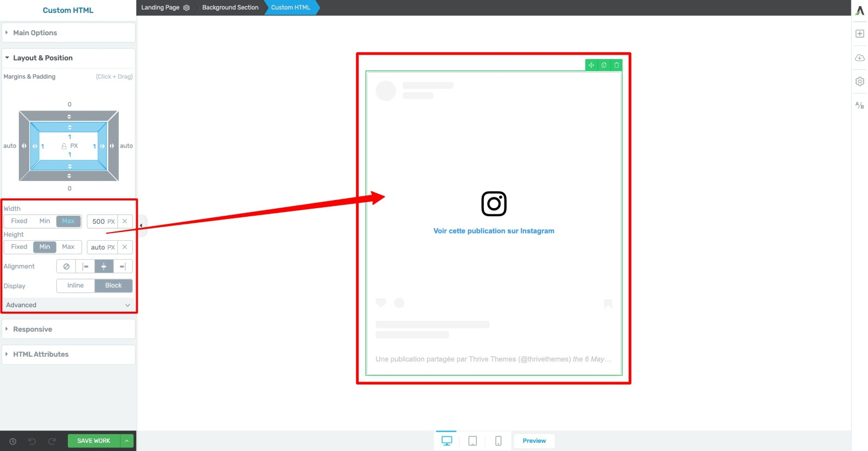Set Width mode to Max
This screenshot has height=451, width=868.
[68, 221]
